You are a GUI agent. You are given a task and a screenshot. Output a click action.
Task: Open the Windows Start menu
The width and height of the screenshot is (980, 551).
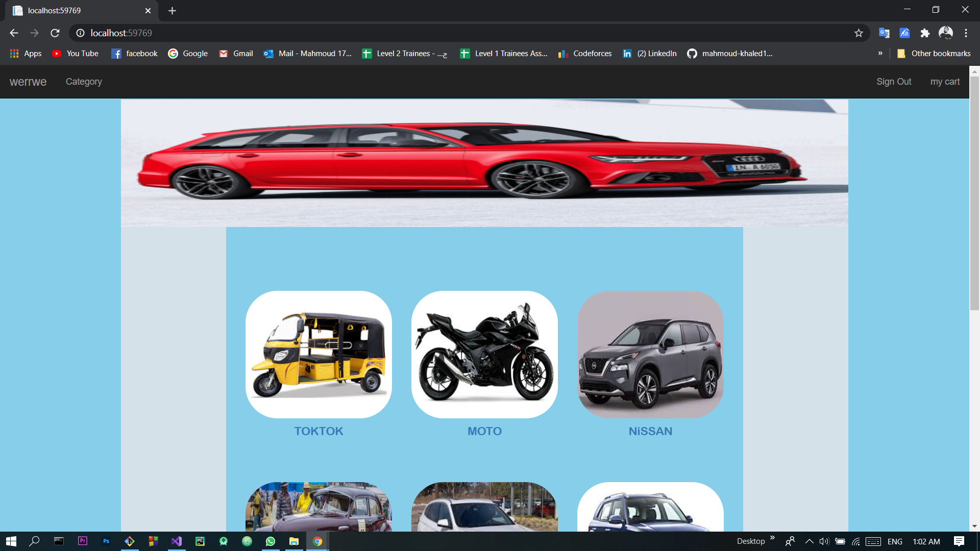11,541
